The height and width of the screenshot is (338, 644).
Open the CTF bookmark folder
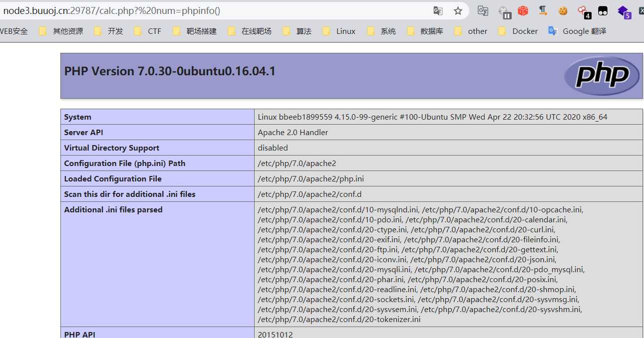tap(148, 31)
